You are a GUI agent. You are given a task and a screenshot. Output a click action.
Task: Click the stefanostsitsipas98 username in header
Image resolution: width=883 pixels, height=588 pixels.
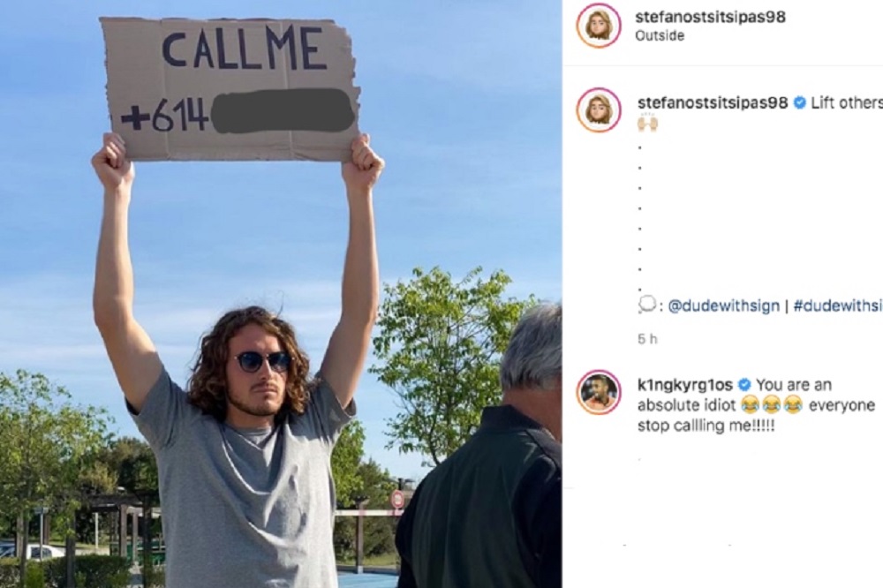[x=710, y=17]
